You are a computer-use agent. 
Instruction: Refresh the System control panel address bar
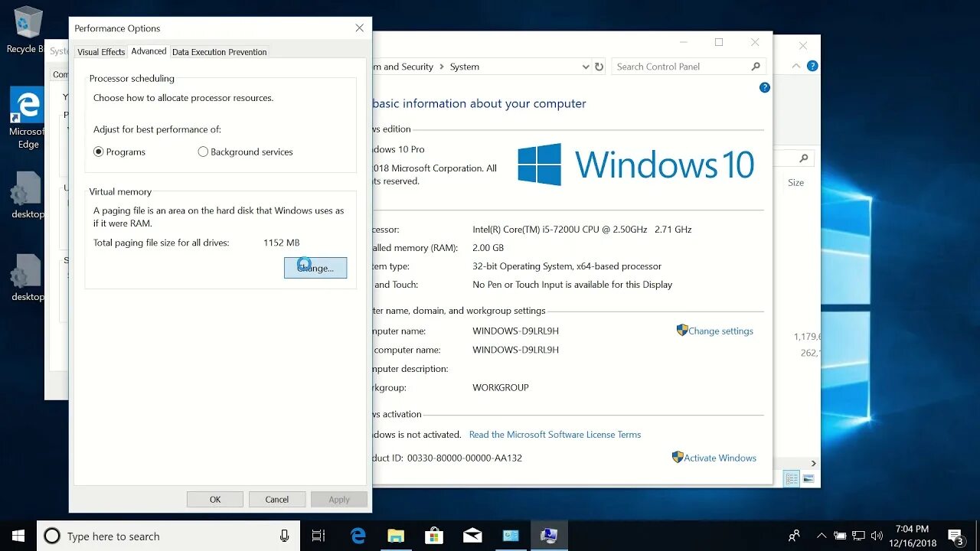(x=599, y=67)
